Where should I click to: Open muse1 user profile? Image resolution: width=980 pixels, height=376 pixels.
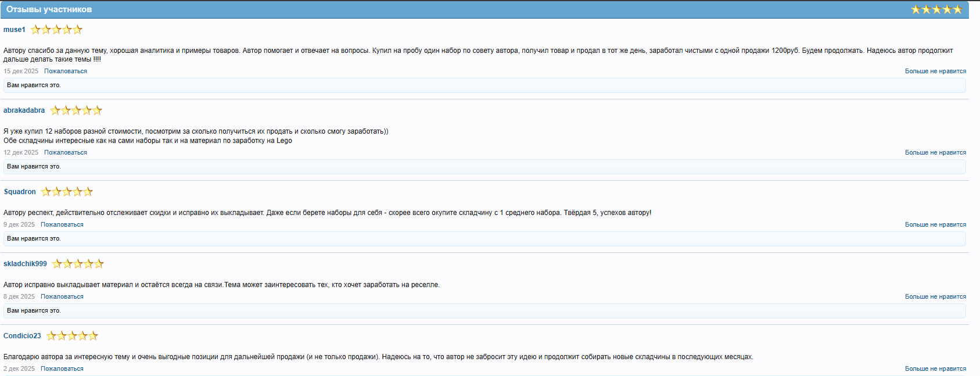tap(15, 30)
